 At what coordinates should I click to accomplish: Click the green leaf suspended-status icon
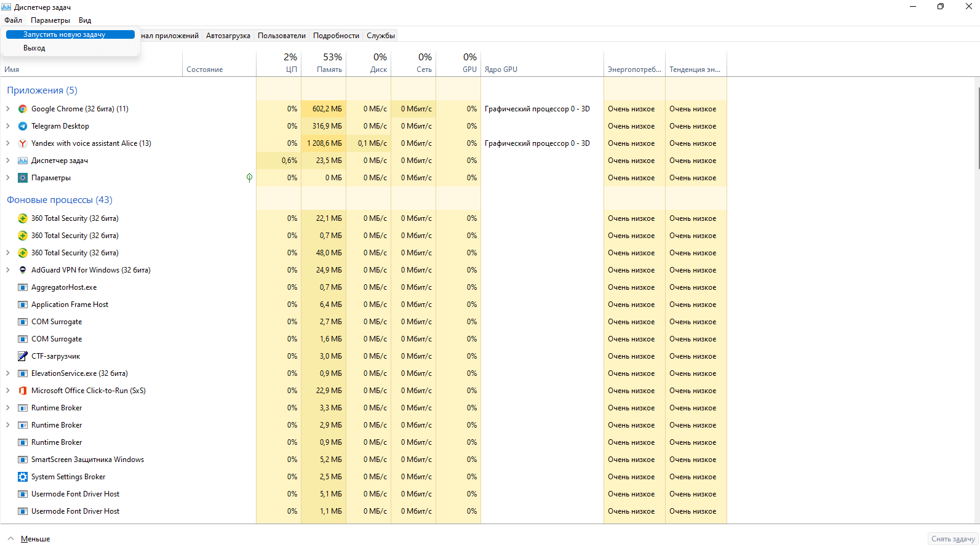pos(249,178)
